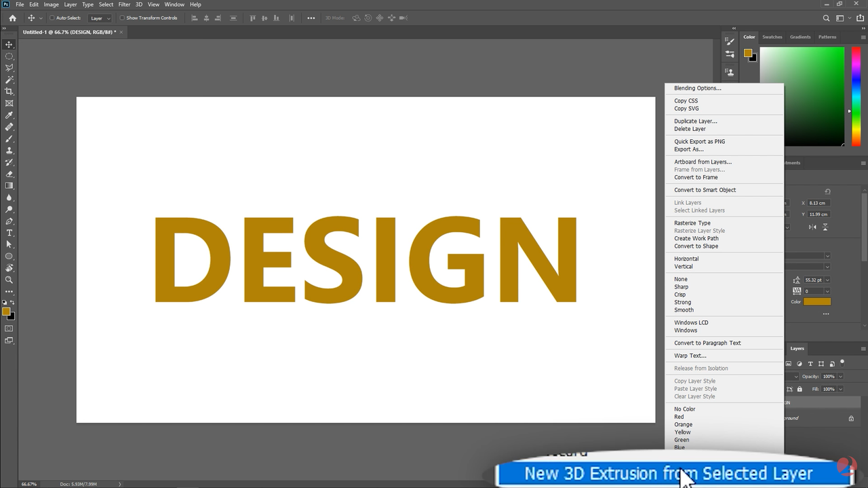The image size is (868, 488).
Task: Enable Show Transform Controls checkbox
Action: click(122, 18)
